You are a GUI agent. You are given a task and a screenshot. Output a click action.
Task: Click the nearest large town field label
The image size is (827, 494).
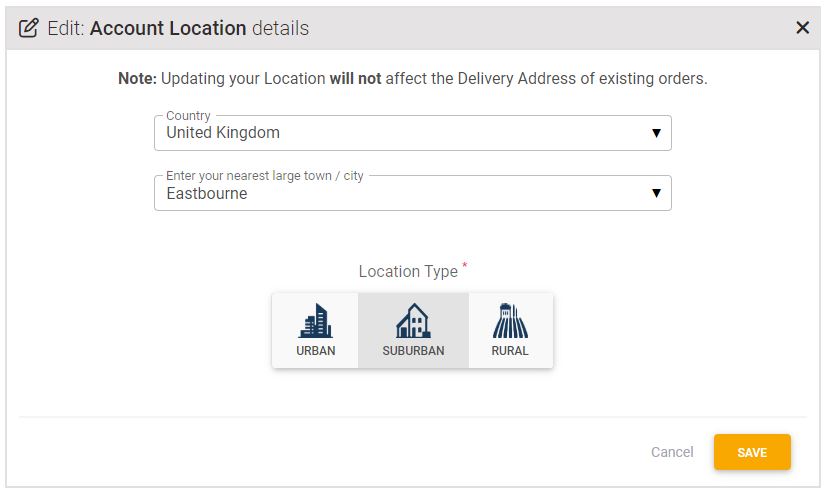click(x=265, y=176)
